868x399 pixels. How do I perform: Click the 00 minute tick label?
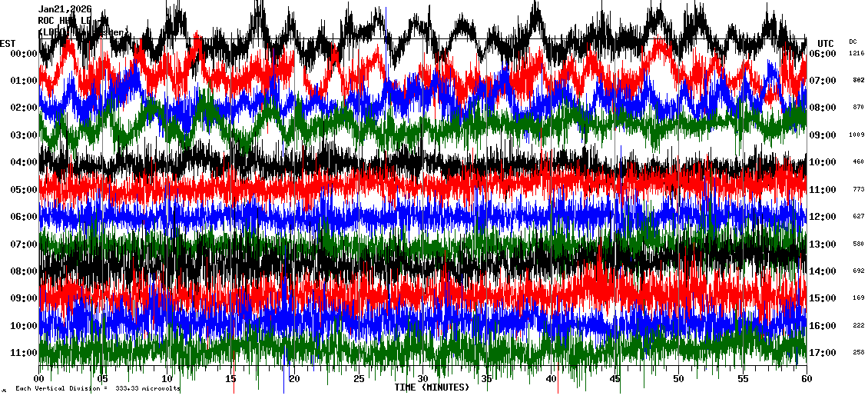point(39,379)
